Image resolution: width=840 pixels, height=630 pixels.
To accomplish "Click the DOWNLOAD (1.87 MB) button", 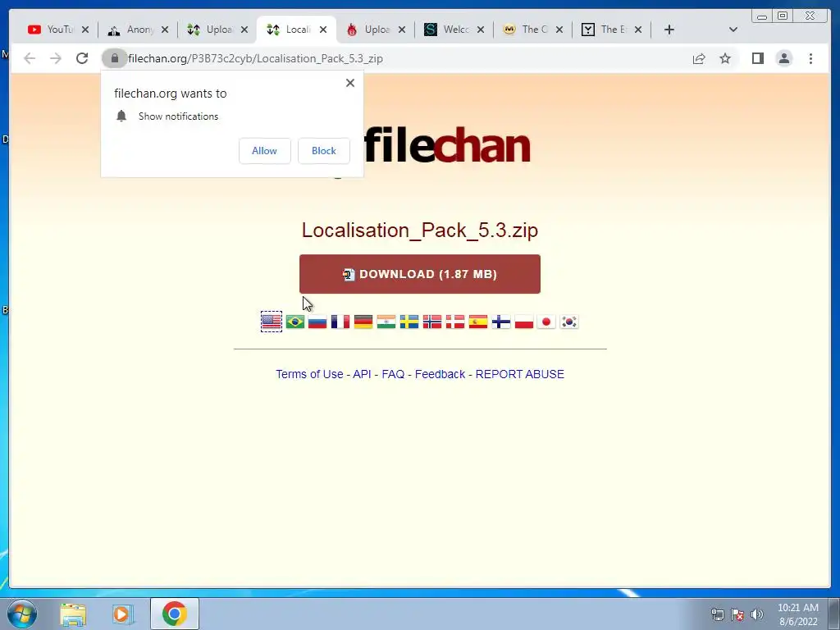I will 419,274.
